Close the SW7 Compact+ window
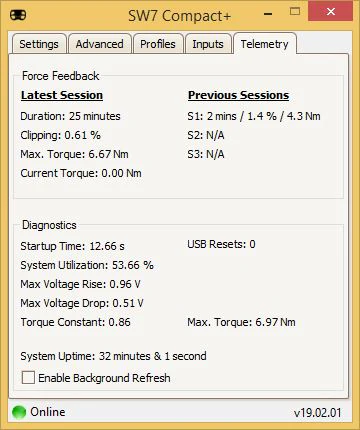 330,12
